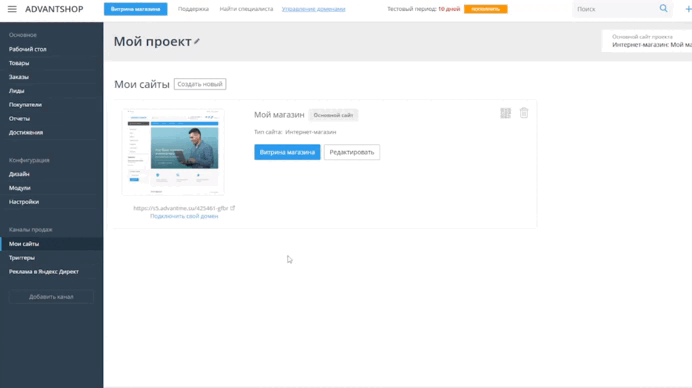This screenshot has width=692, height=388.
Task: Open the QR code icon for Мой магазин
Action: (x=505, y=113)
